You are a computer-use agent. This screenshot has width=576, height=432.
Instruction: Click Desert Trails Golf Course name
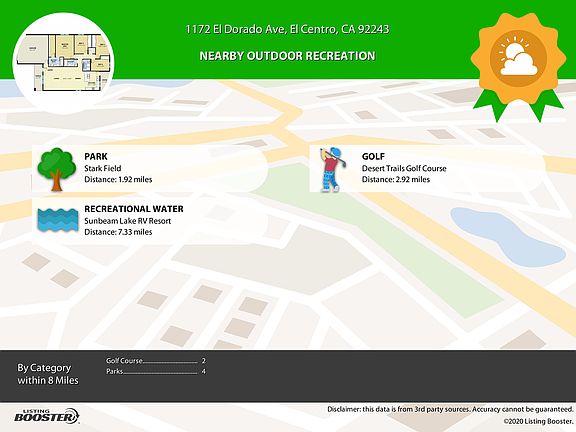point(404,168)
